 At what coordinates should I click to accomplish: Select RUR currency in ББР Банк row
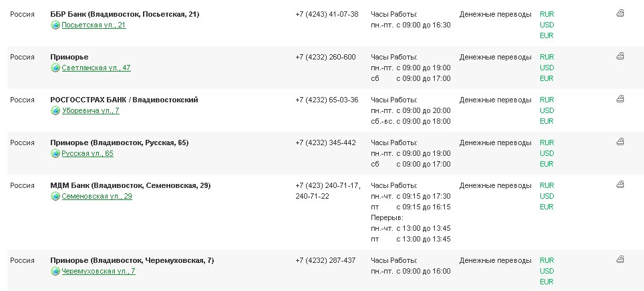pyautogui.click(x=546, y=14)
